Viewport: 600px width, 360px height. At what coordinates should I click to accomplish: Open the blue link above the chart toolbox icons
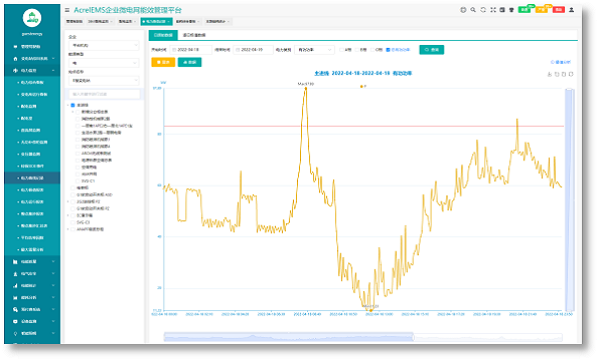[561, 62]
